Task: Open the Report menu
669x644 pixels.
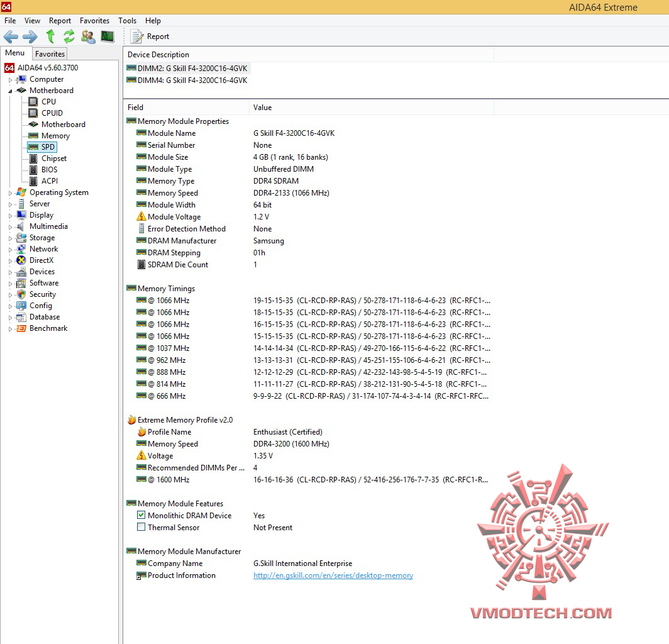Action: pyautogui.click(x=60, y=21)
